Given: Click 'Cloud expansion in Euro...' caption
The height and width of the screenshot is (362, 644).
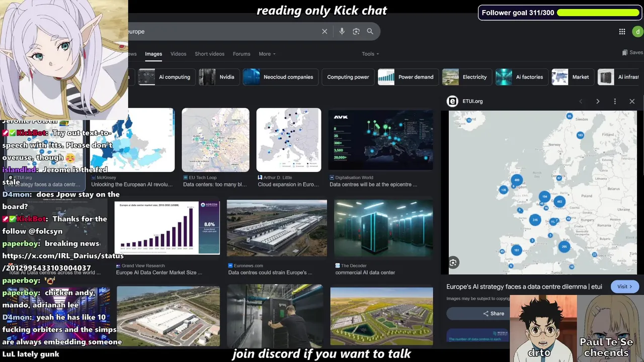Looking at the screenshot, I should [288, 185].
